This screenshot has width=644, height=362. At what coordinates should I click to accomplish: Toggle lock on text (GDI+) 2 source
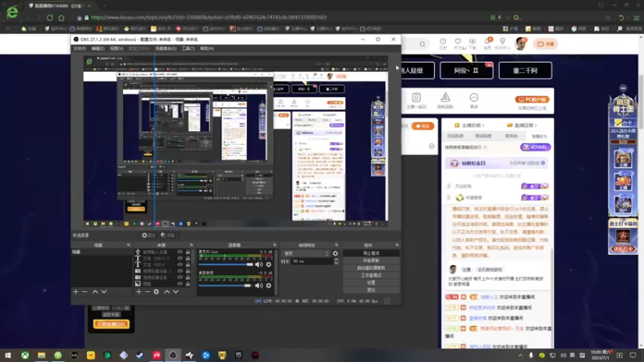click(x=188, y=258)
